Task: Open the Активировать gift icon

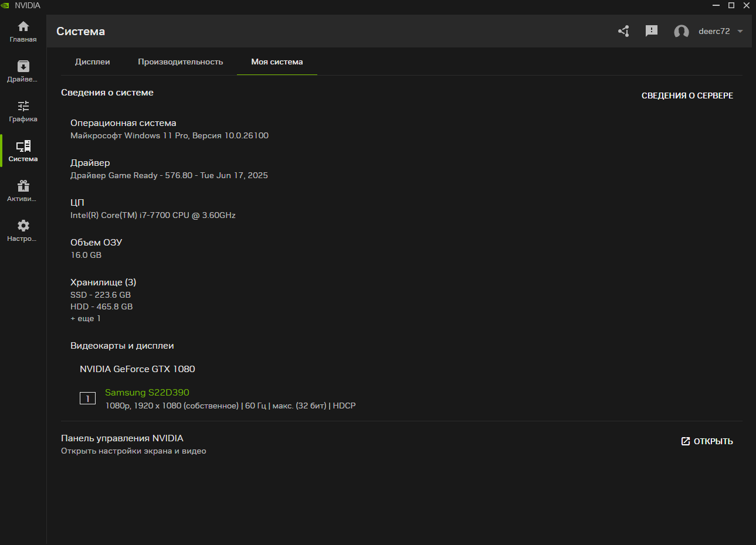Action: 23,186
